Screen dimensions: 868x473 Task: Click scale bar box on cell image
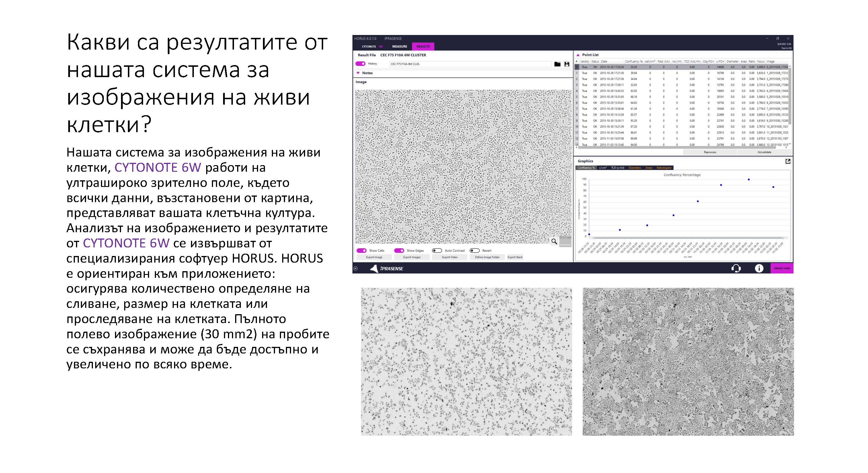pyautogui.click(x=565, y=241)
